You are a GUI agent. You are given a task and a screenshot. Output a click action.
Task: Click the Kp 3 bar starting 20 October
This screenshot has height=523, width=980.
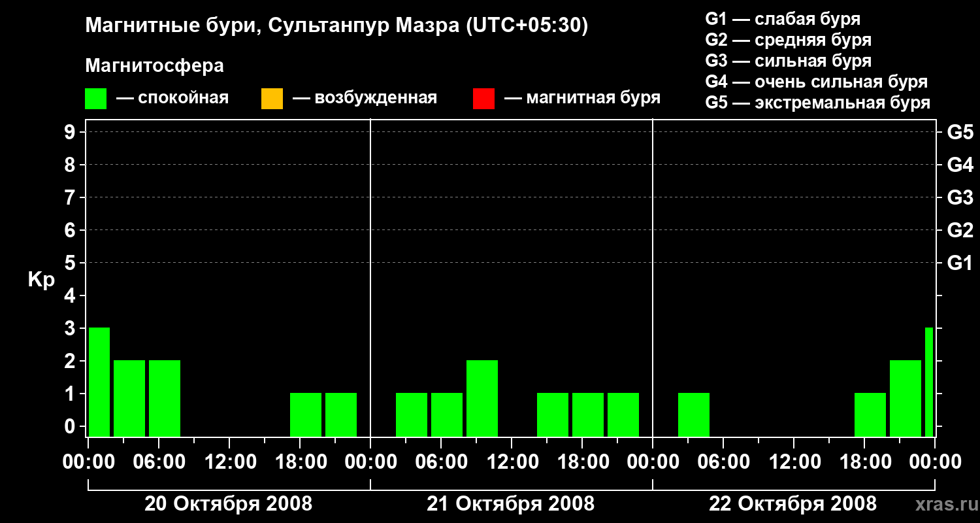[99, 382]
